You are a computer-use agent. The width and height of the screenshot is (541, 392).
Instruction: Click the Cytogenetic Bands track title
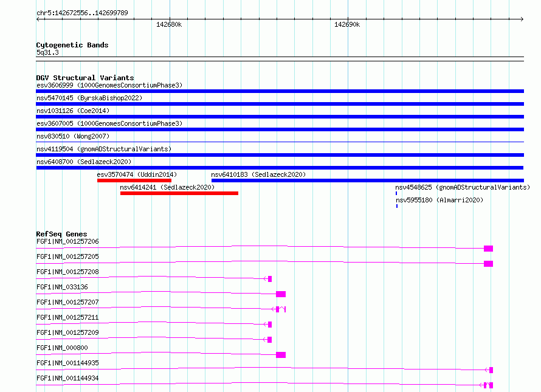(72, 45)
